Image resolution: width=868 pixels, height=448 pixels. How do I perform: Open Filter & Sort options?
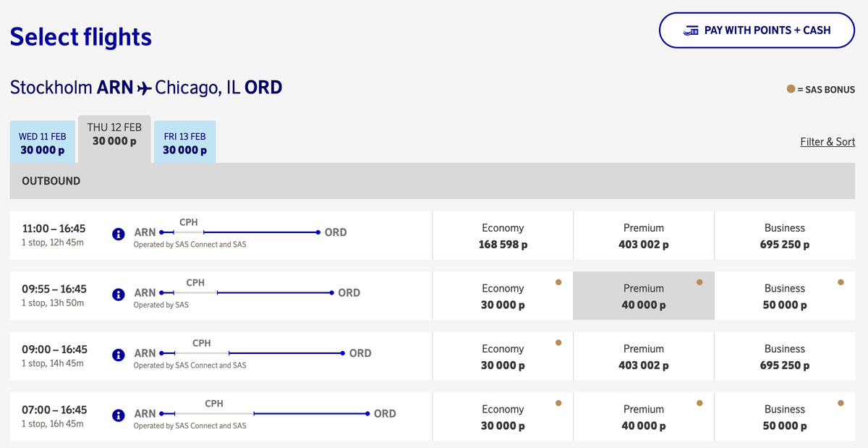click(x=827, y=142)
